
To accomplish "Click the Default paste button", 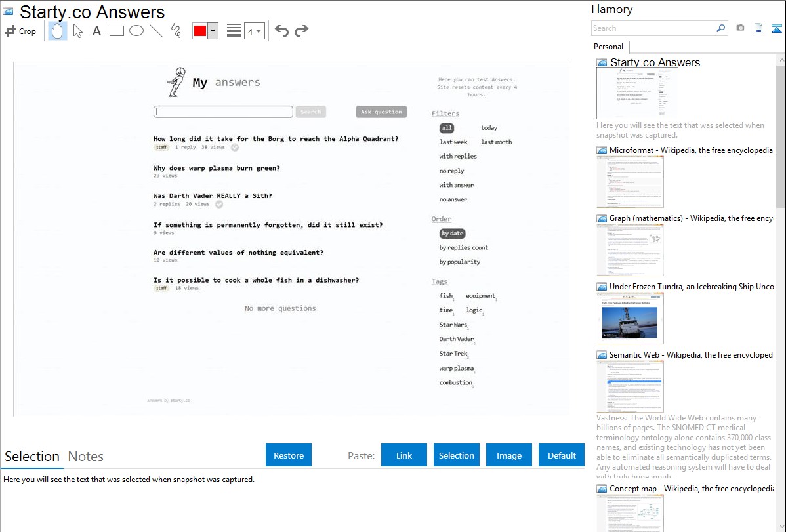I will [562, 455].
